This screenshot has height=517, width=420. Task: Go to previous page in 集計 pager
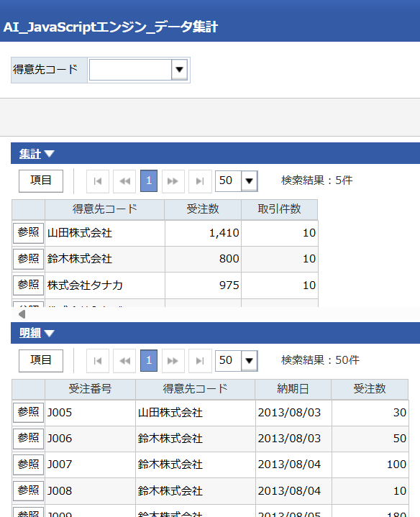pyautogui.click(x=124, y=181)
